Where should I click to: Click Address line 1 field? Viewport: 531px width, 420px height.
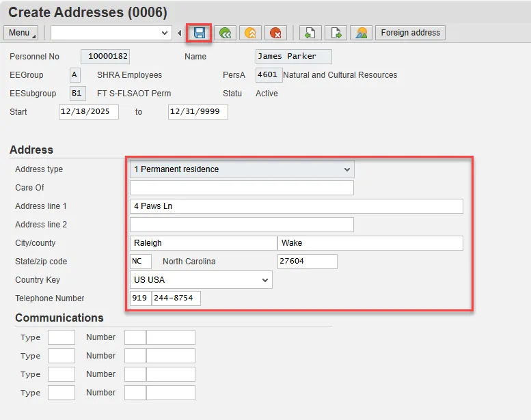(297, 206)
